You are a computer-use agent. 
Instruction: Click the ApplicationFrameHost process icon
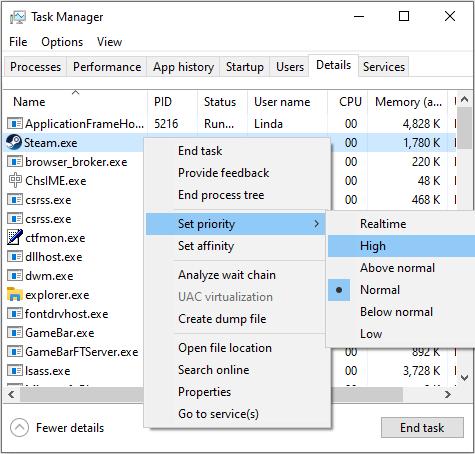tap(15, 123)
